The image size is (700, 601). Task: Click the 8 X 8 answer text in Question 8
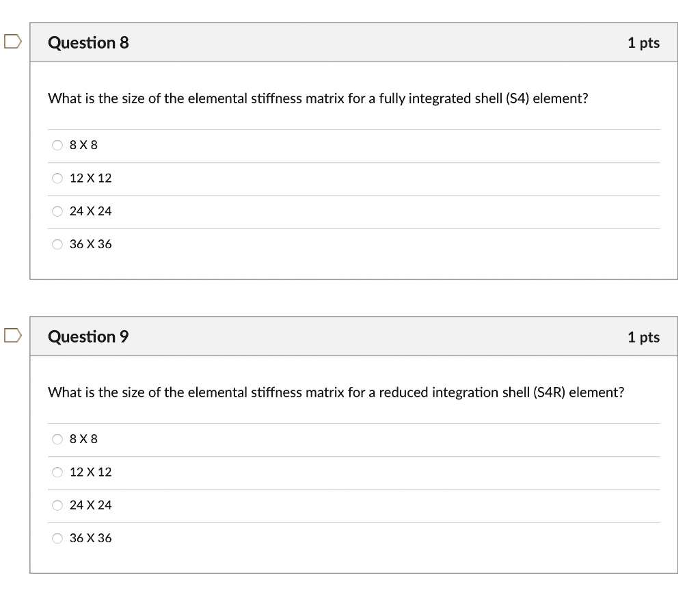[83, 145]
